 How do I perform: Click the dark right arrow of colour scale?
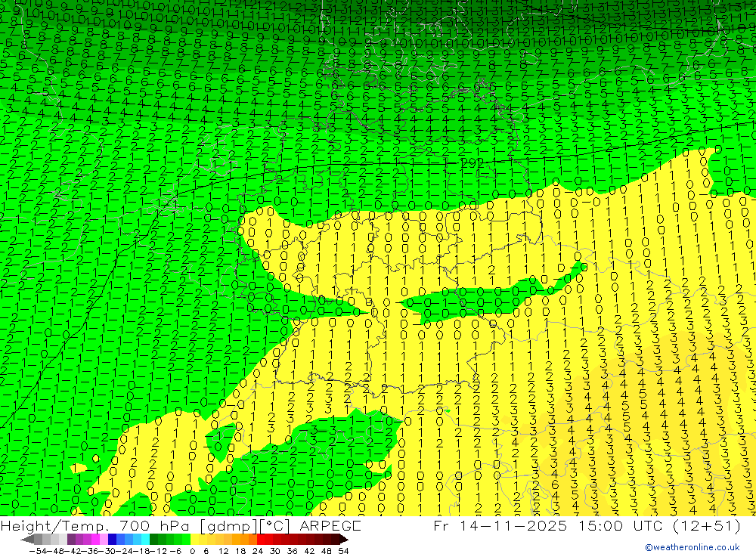point(344,540)
